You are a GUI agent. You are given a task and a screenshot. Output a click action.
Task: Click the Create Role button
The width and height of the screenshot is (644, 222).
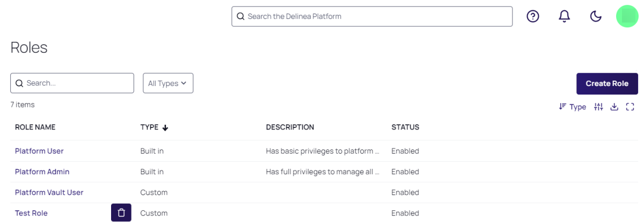(x=606, y=84)
